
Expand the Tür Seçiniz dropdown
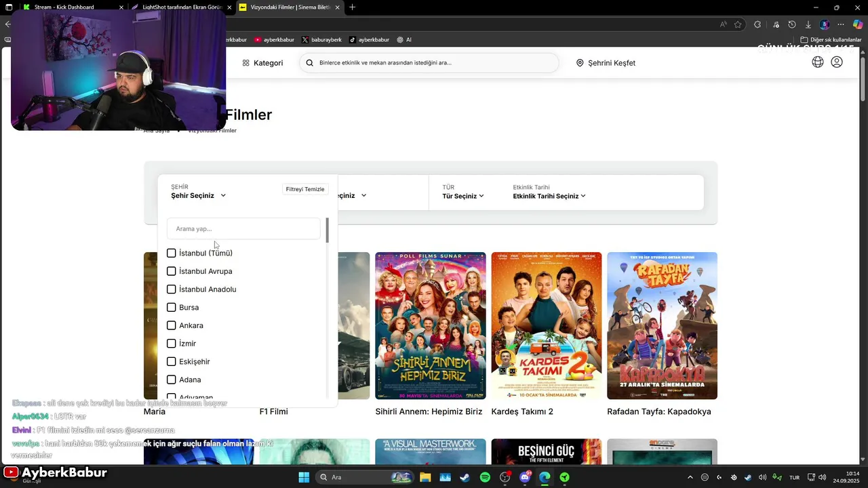pyautogui.click(x=463, y=196)
